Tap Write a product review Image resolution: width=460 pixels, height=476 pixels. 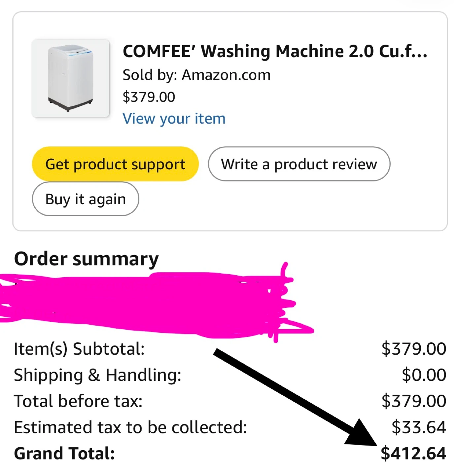point(299,164)
